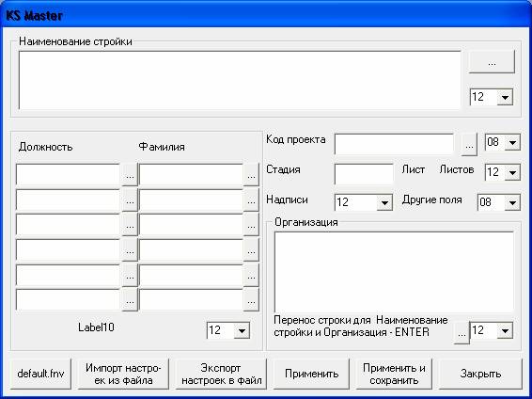
Task: Click the ellipsis button below Организация area
Action: click(x=462, y=333)
